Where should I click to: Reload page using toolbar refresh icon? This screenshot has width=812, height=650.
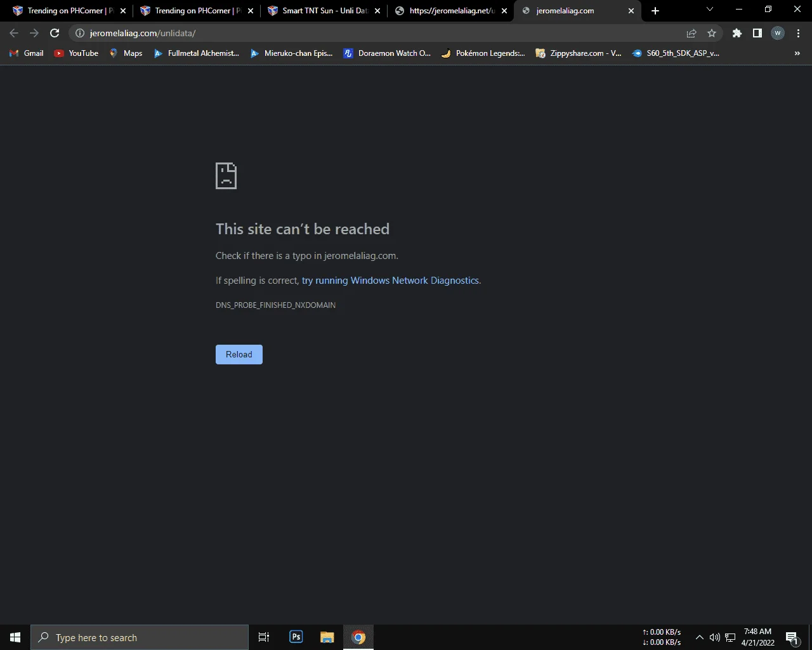55,33
